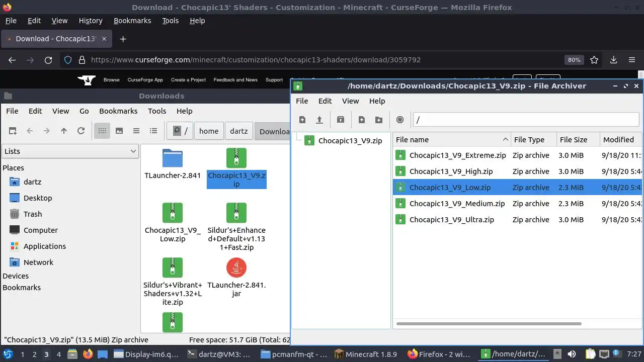
Task: Select Sildur's Enhanced Default zip file
Action: (x=236, y=227)
